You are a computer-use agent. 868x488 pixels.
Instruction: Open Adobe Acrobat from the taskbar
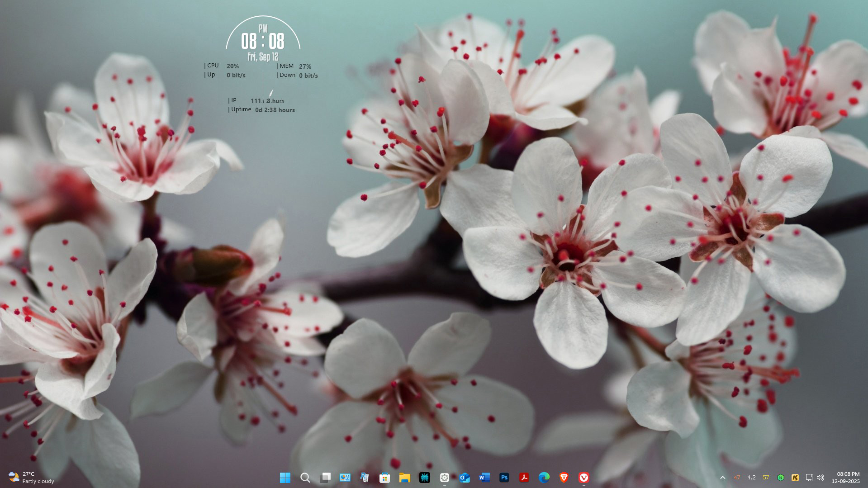(x=524, y=478)
